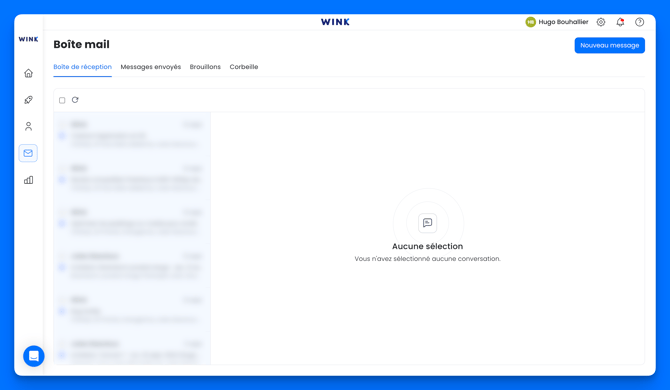Tick the select-all messages checkbox
670x390 pixels.
pyautogui.click(x=62, y=100)
